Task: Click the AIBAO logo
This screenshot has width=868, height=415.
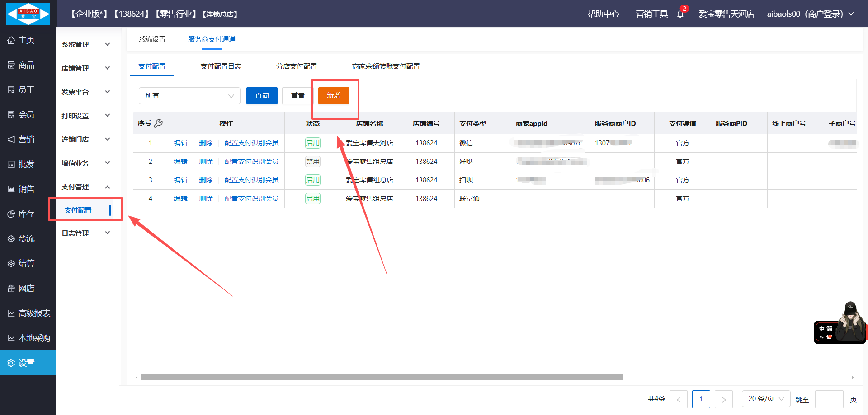Action: point(28,14)
